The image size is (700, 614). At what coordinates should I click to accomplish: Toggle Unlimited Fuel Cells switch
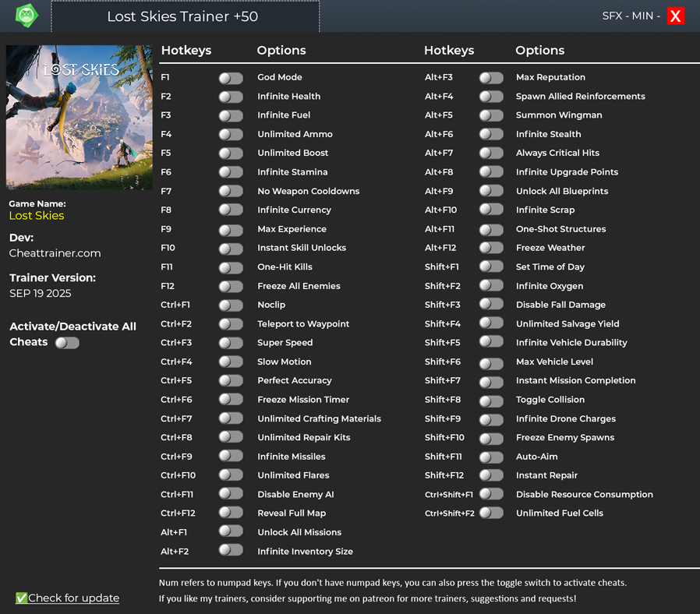(x=491, y=513)
